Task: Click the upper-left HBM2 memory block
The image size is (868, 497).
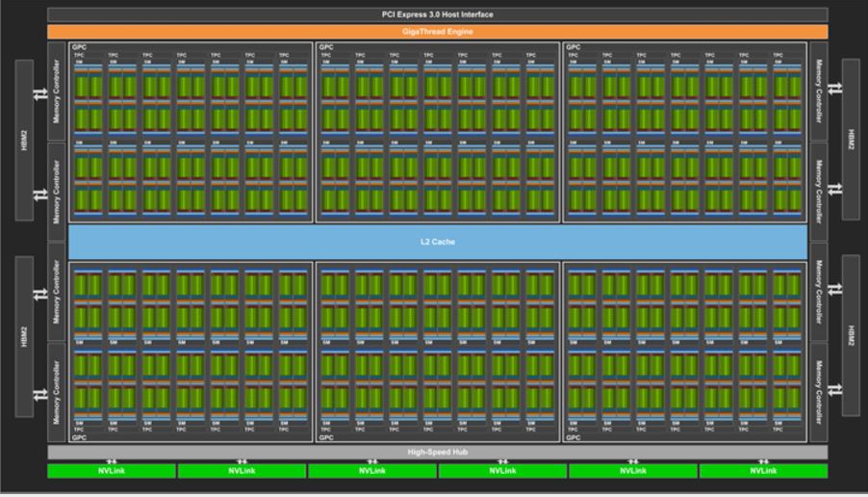Action: [x=24, y=141]
